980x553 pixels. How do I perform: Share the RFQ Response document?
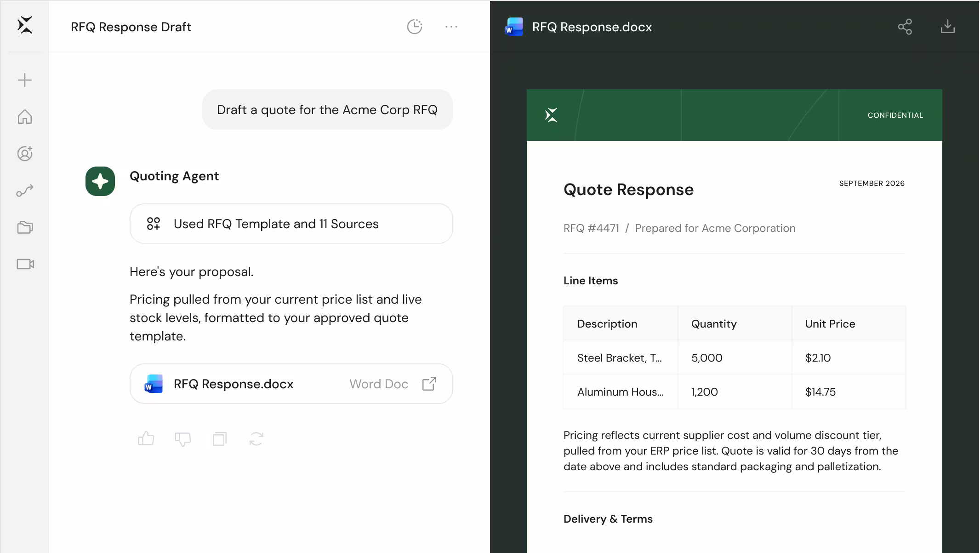click(905, 27)
